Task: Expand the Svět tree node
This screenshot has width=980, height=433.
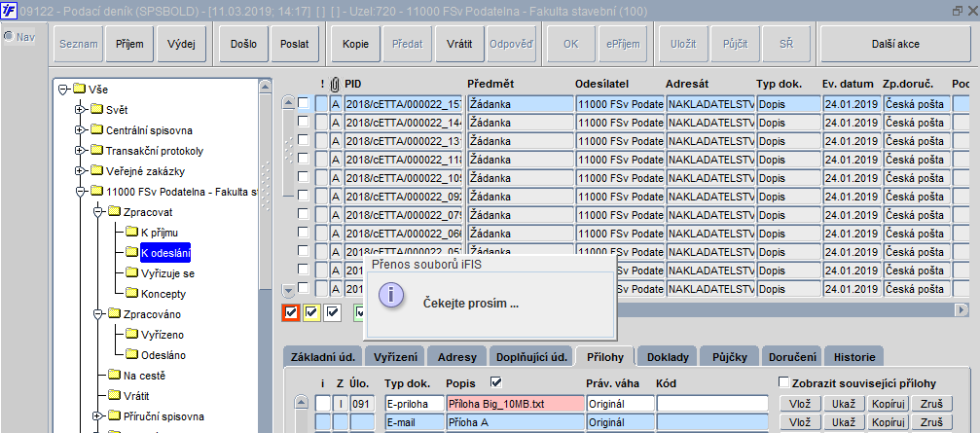Action: pyautogui.click(x=80, y=110)
